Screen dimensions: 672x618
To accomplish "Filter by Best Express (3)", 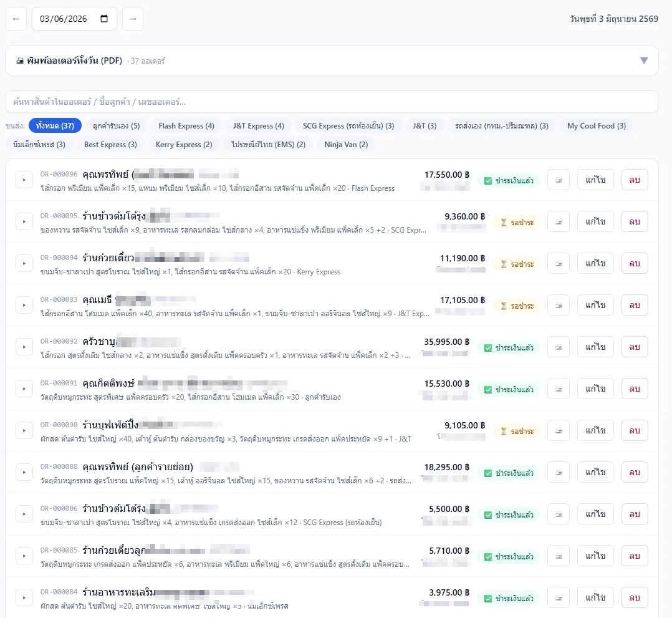I will tap(110, 145).
